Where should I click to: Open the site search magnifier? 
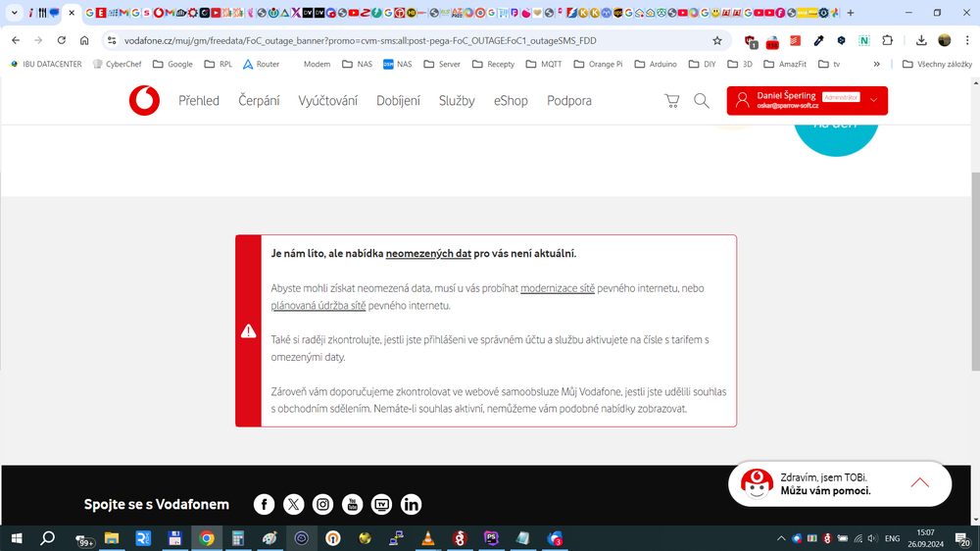[x=702, y=101]
